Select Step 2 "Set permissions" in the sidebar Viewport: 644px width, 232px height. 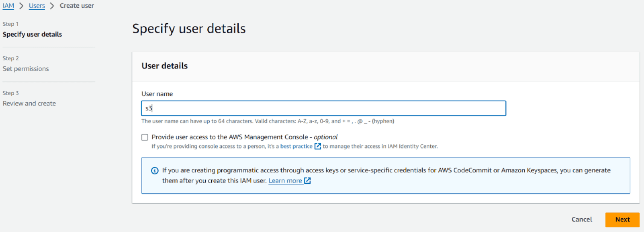click(x=25, y=68)
